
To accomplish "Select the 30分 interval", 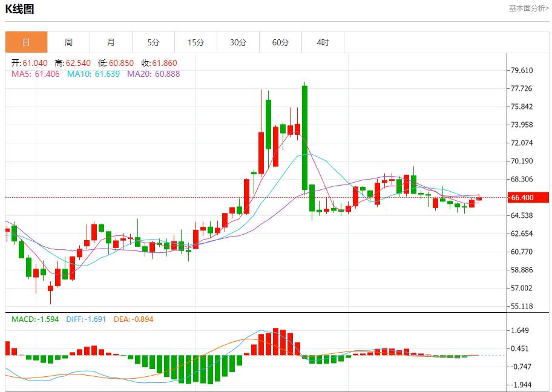I will point(237,42).
